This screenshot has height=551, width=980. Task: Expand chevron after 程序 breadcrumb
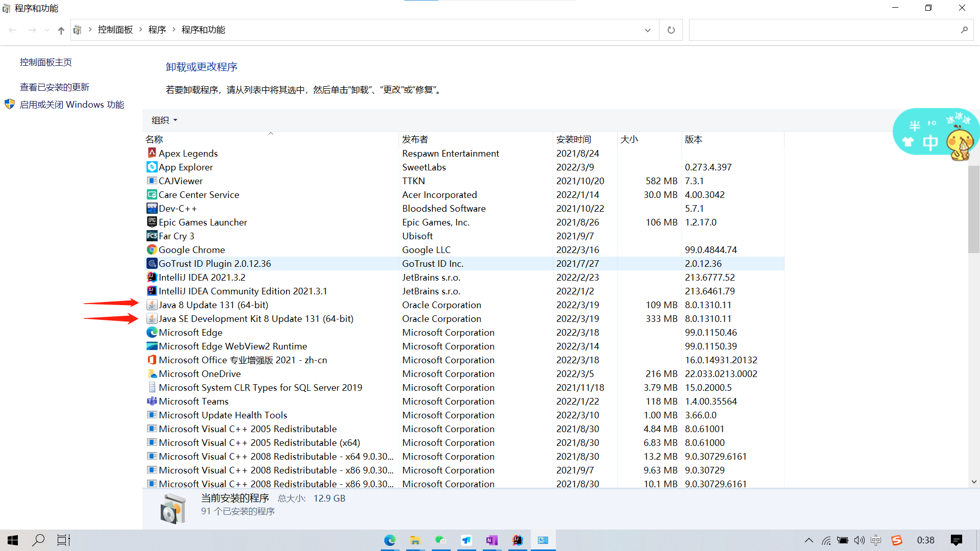[174, 30]
